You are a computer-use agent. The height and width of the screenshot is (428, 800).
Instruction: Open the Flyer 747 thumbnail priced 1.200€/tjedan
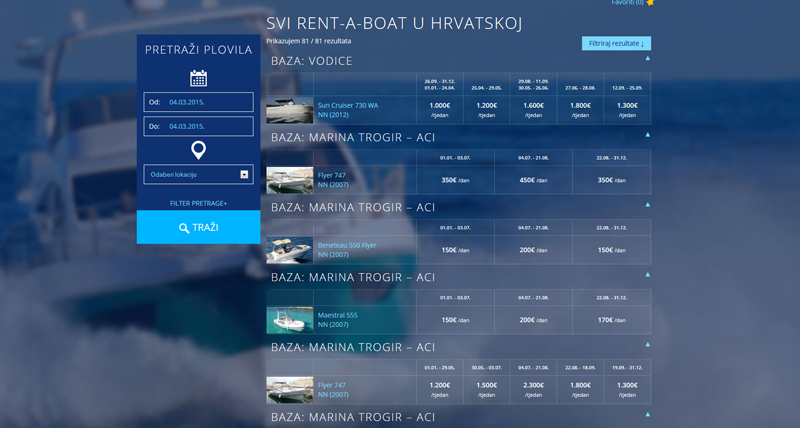point(290,390)
